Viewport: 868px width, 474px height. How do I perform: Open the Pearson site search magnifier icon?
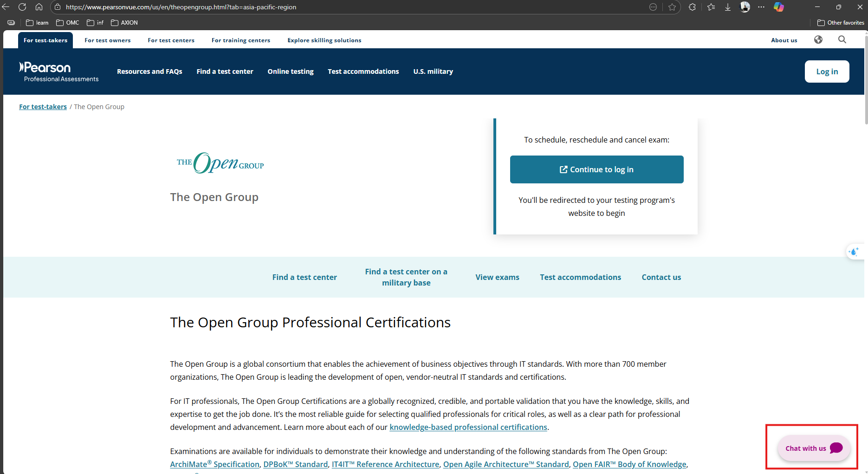click(842, 40)
